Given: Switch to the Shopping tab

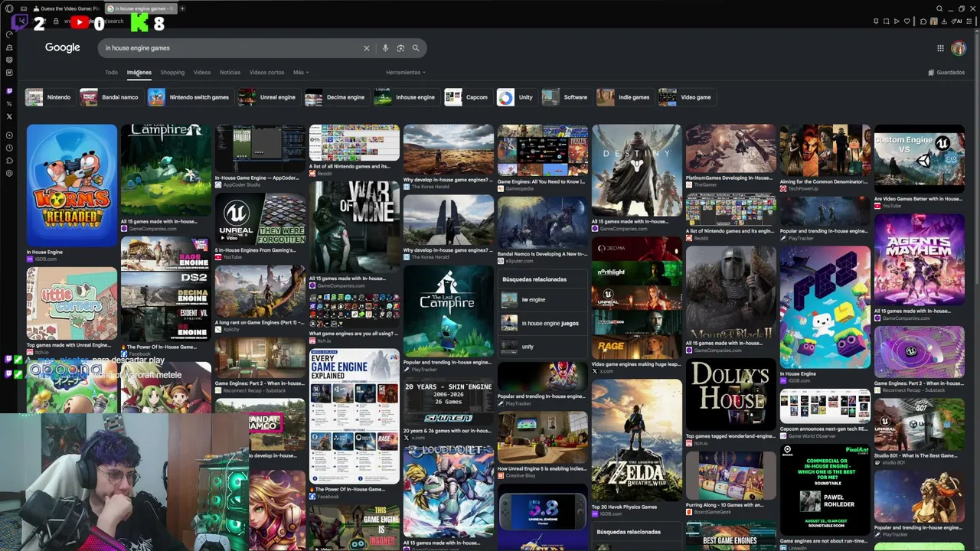Looking at the screenshot, I should [x=172, y=73].
